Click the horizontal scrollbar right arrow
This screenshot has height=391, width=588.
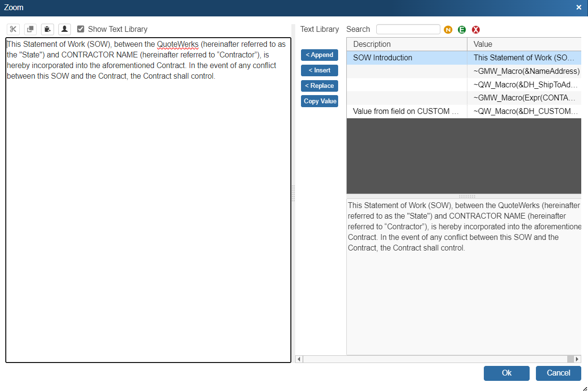[x=577, y=359]
